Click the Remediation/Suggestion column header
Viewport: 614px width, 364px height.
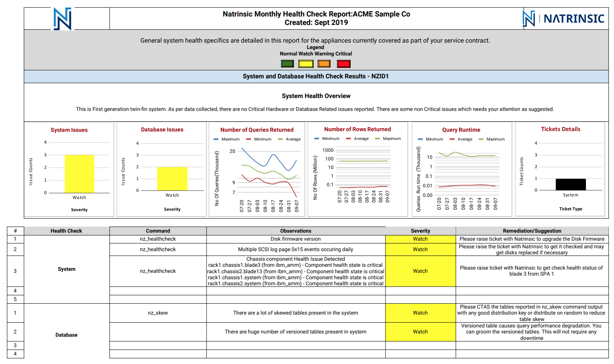coord(532,231)
